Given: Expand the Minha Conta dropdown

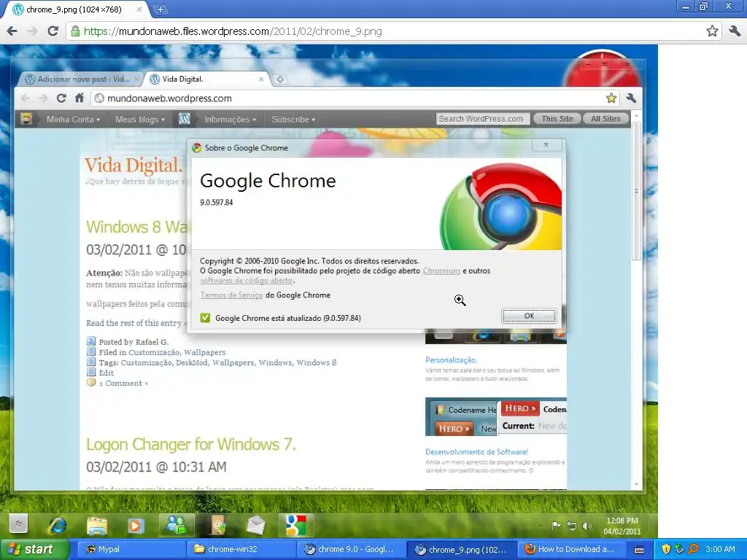Looking at the screenshot, I should pyautogui.click(x=74, y=120).
